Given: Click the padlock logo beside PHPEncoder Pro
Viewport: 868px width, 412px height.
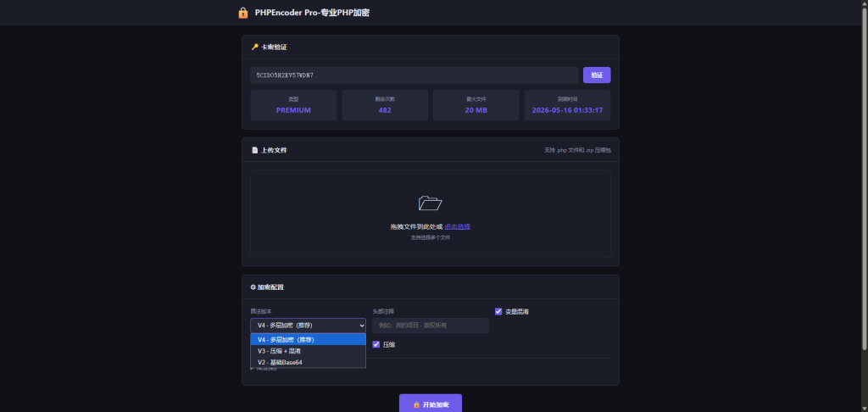Looking at the screenshot, I should pyautogui.click(x=243, y=13).
